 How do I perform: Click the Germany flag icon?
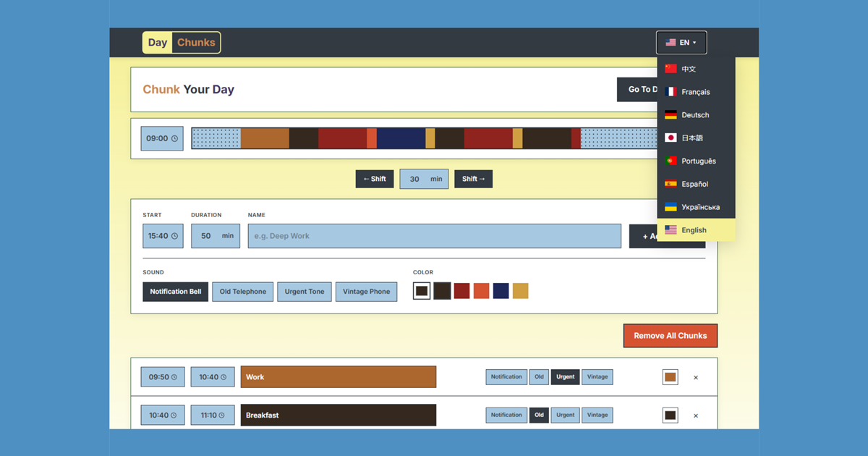[x=671, y=115]
